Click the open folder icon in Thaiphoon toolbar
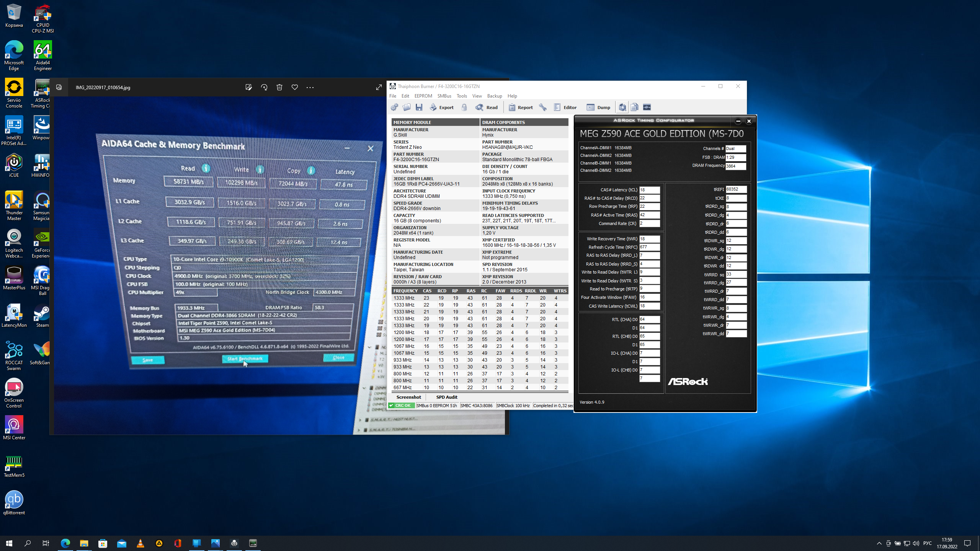 [x=407, y=108]
